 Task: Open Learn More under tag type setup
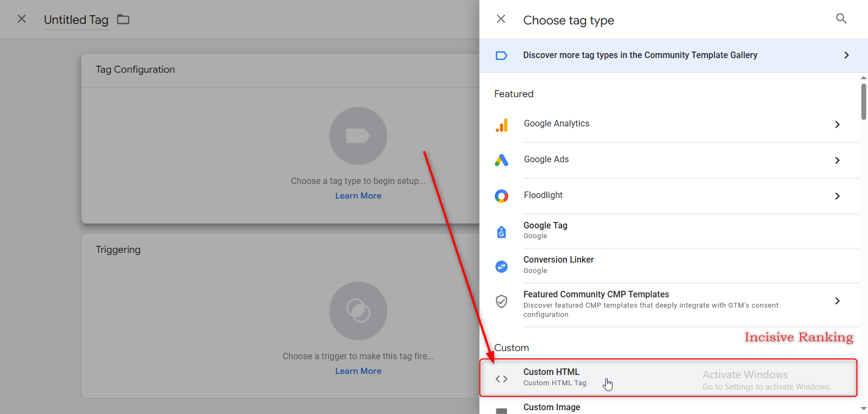[x=358, y=196]
